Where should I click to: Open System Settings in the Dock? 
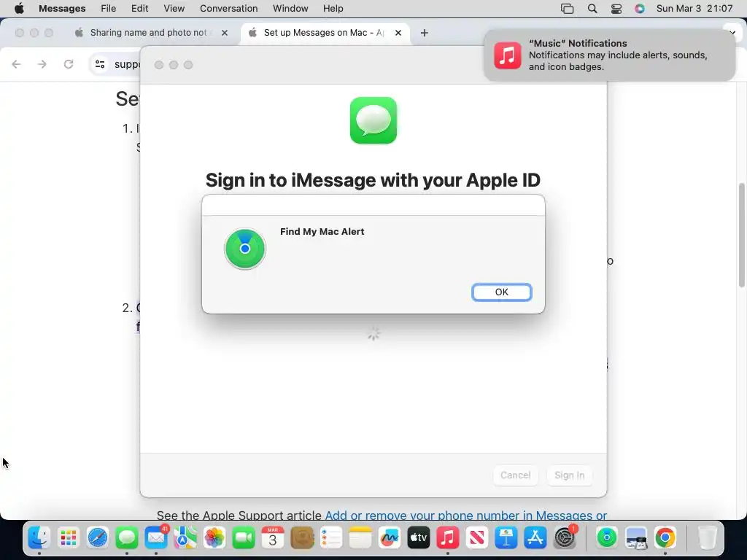pos(565,538)
